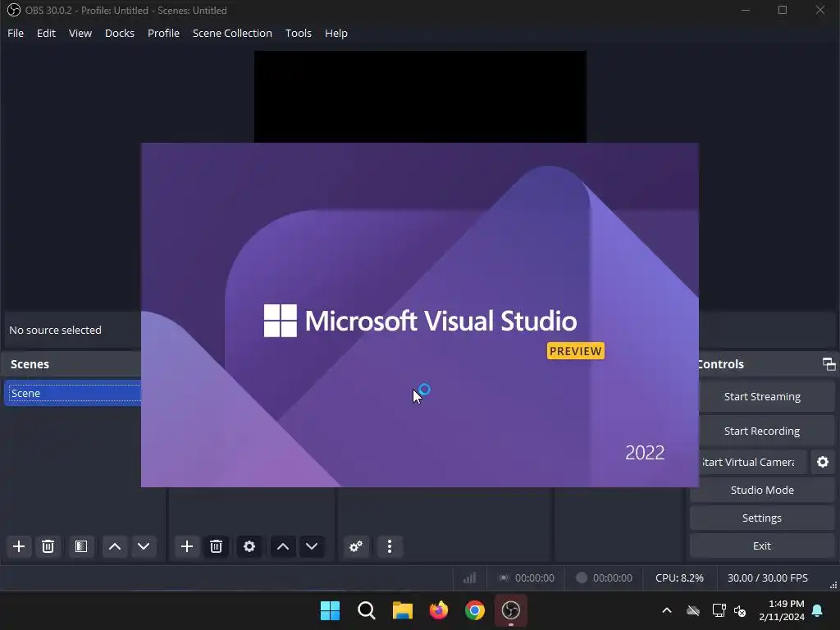
Task: Remove the selected scene using the trash icon
Action: click(48, 546)
